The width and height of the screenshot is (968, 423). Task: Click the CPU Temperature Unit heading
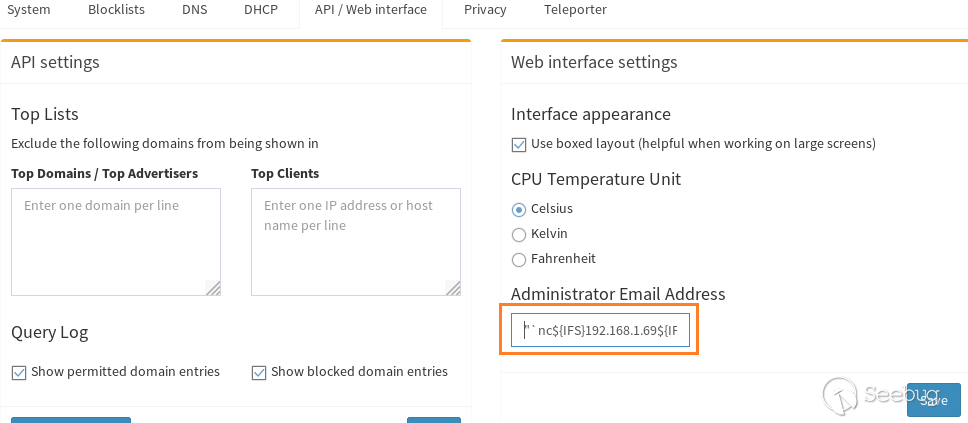pos(596,179)
